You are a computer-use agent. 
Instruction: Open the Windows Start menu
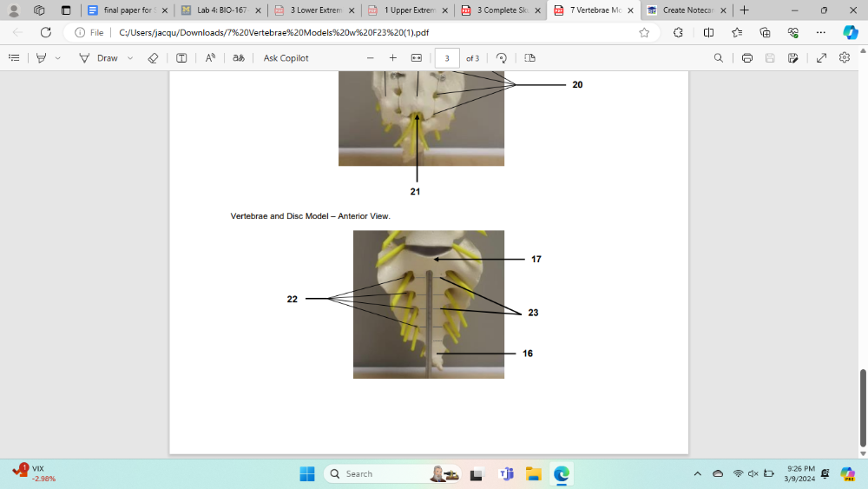[x=307, y=473]
